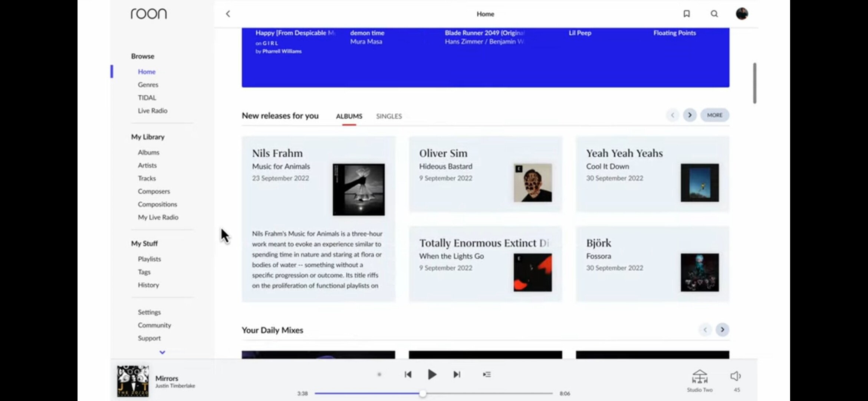Screen dimensions: 868x401
Task: Show next new releases page
Action: point(690,115)
